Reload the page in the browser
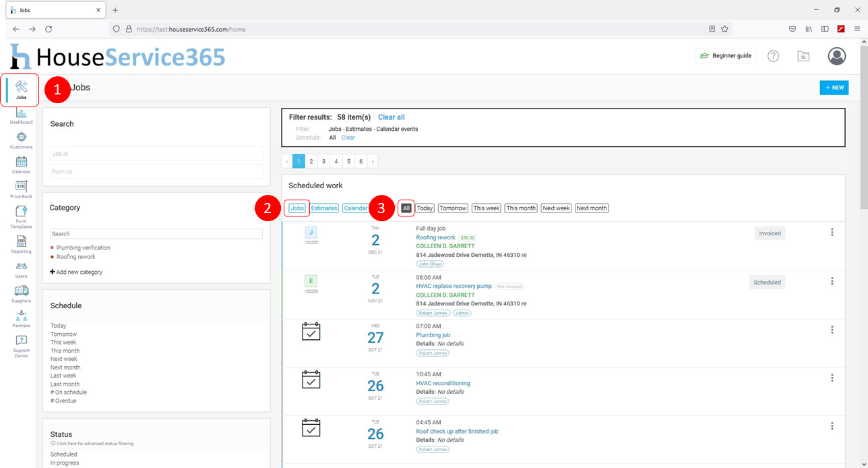Viewport: 868px width, 468px height. click(49, 29)
